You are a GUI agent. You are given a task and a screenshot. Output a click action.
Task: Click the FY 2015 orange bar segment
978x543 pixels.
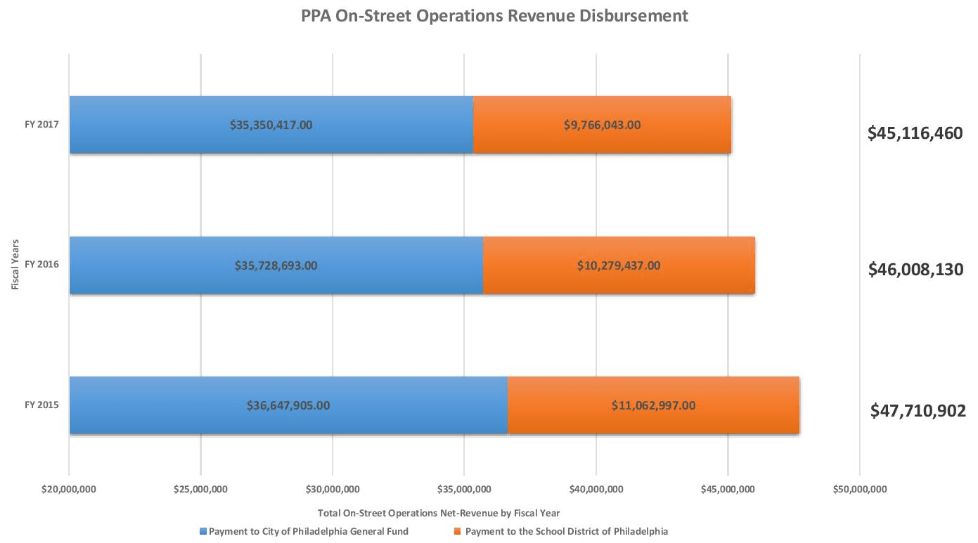pyautogui.click(x=653, y=405)
